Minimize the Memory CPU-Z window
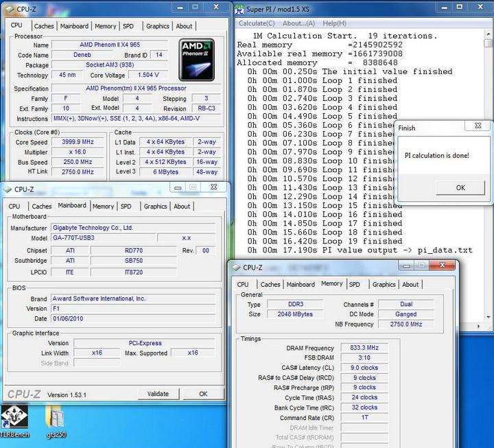The height and width of the screenshot is (448, 494). pyautogui.click(x=406, y=266)
